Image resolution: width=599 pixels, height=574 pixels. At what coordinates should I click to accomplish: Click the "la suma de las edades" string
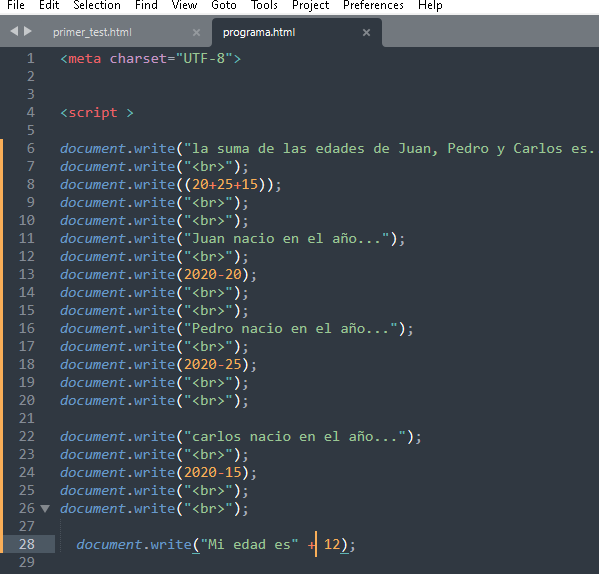[x=390, y=149]
